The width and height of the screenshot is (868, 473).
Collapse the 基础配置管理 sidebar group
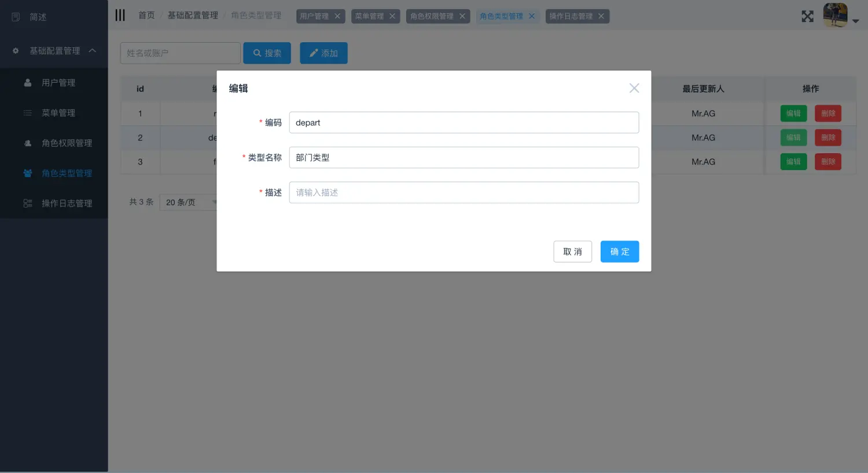(54, 51)
